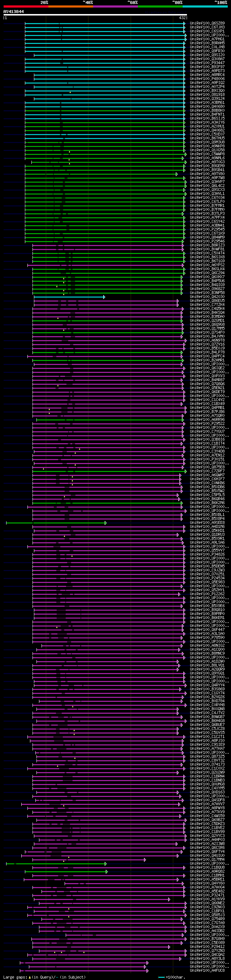
Task: Click the orange ~40% identity legend bar
Action: tap(70, 6)
